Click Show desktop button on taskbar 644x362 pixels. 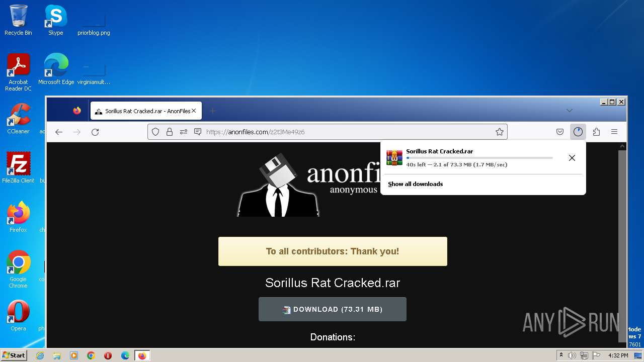click(638, 355)
